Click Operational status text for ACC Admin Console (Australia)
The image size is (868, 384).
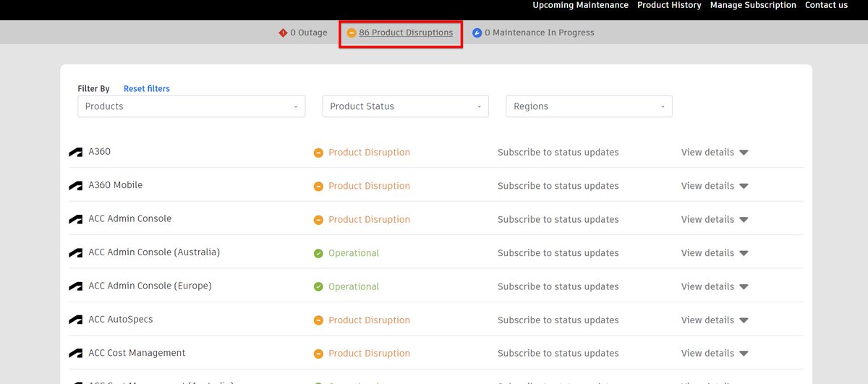pos(354,253)
